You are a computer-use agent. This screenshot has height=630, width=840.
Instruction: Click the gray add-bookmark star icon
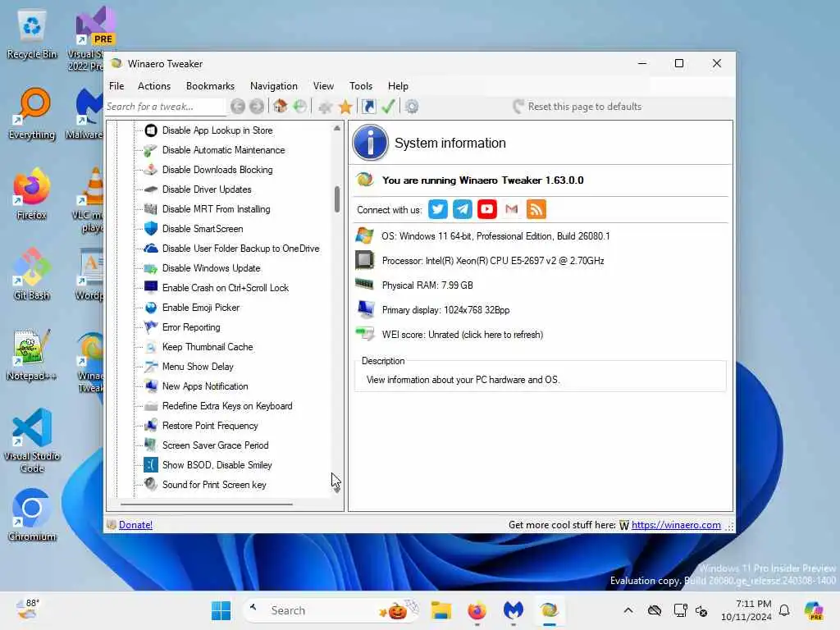(x=325, y=107)
